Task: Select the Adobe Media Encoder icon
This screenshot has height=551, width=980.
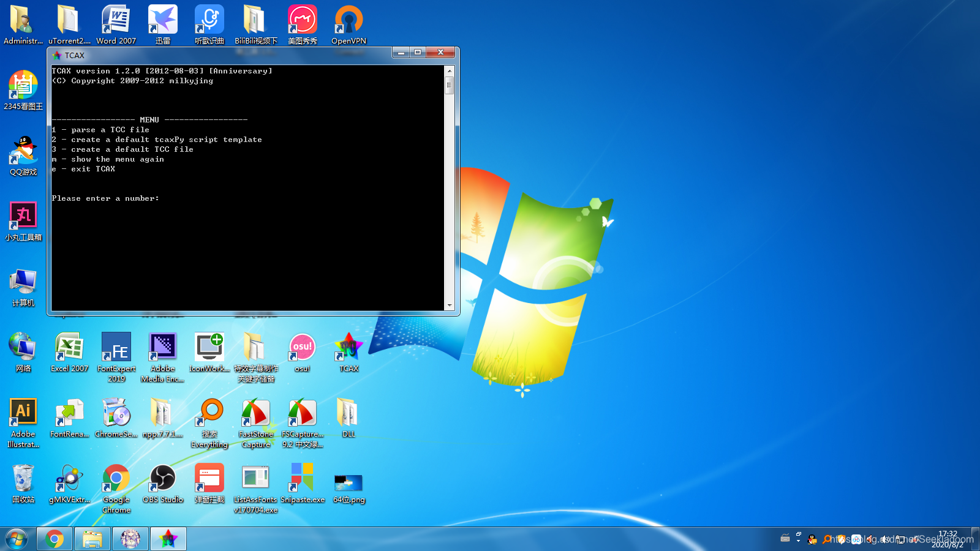Action: 163,357
